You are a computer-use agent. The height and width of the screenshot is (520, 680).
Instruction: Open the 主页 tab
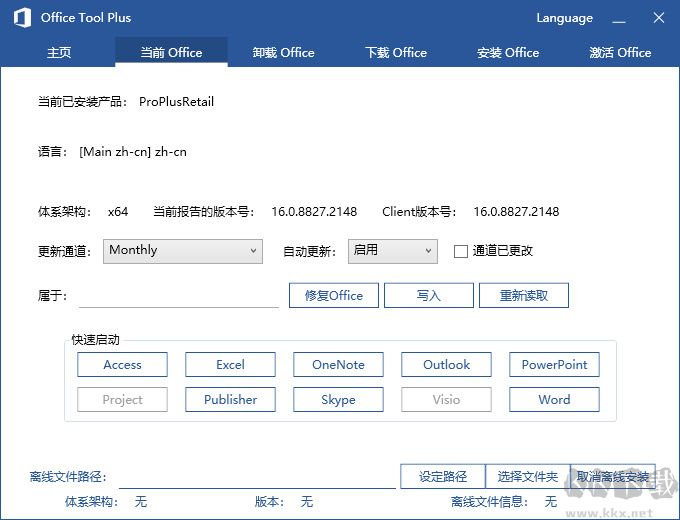click(x=59, y=52)
